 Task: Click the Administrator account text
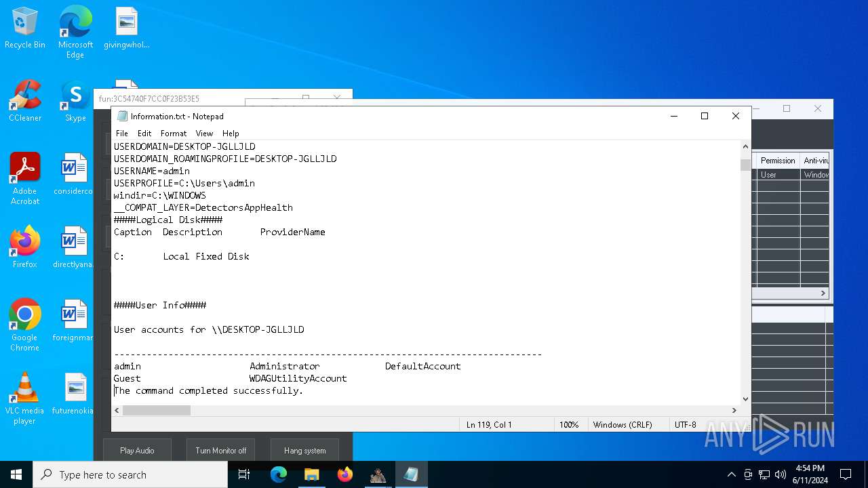[285, 366]
